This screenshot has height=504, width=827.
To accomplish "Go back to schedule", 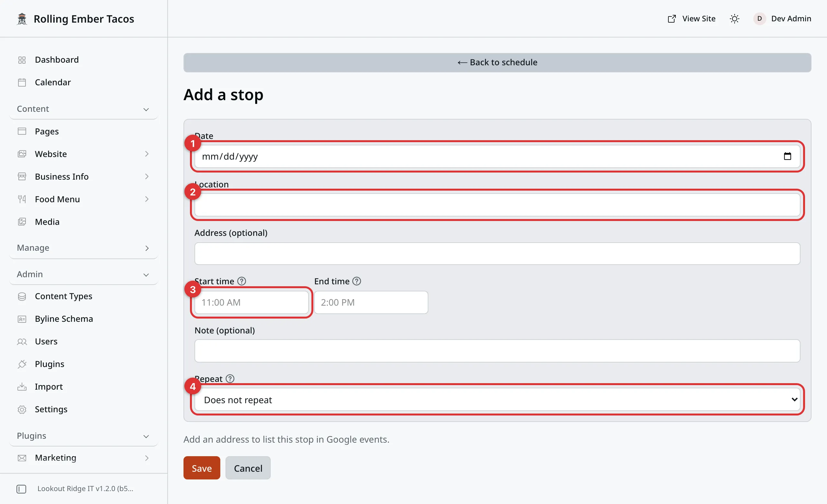I will [x=497, y=63].
